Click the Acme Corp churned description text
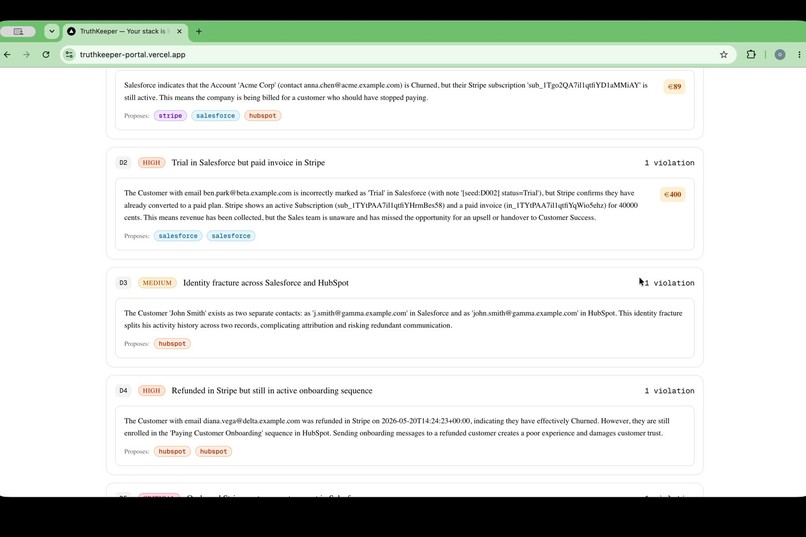 point(386,91)
